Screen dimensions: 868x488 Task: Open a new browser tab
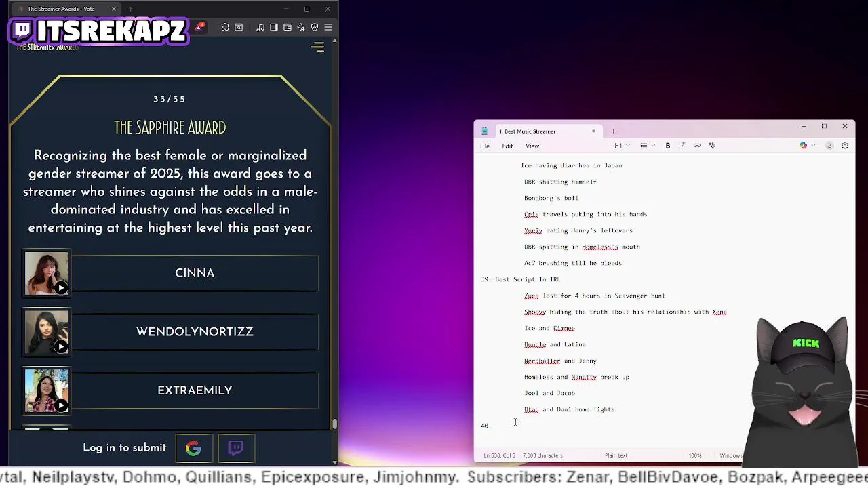point(130,9)
